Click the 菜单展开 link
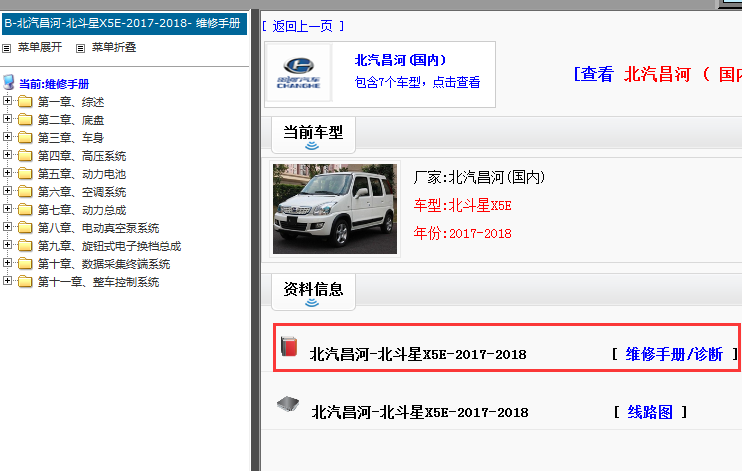Viewport: 742px width, 471px height. (x=40, y=47)
